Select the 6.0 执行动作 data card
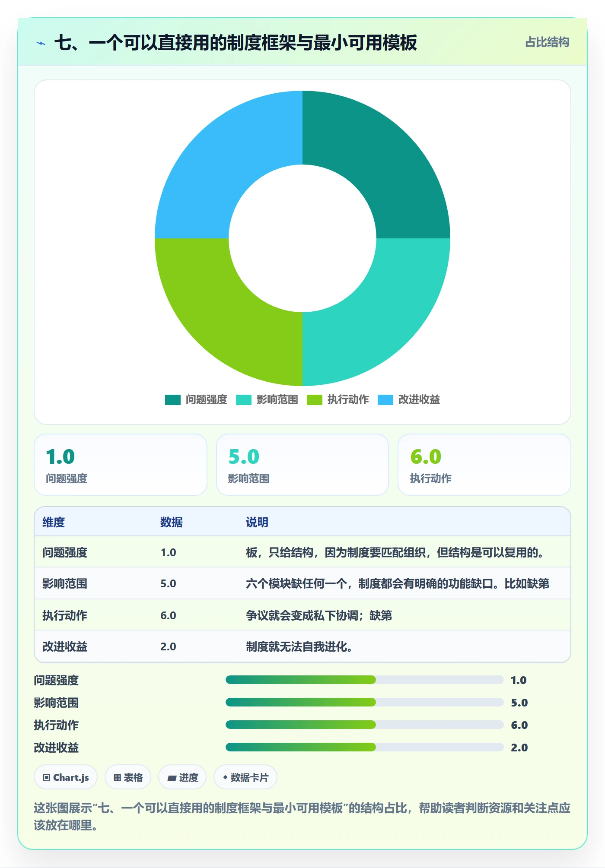Viewport: 605px width, 868px height. pyautogui.click(x=484, y=465)
